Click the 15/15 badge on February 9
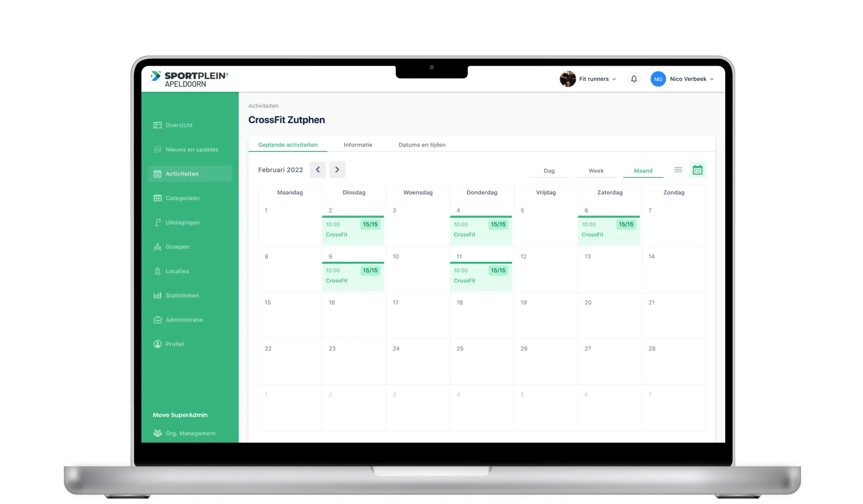 370,270
